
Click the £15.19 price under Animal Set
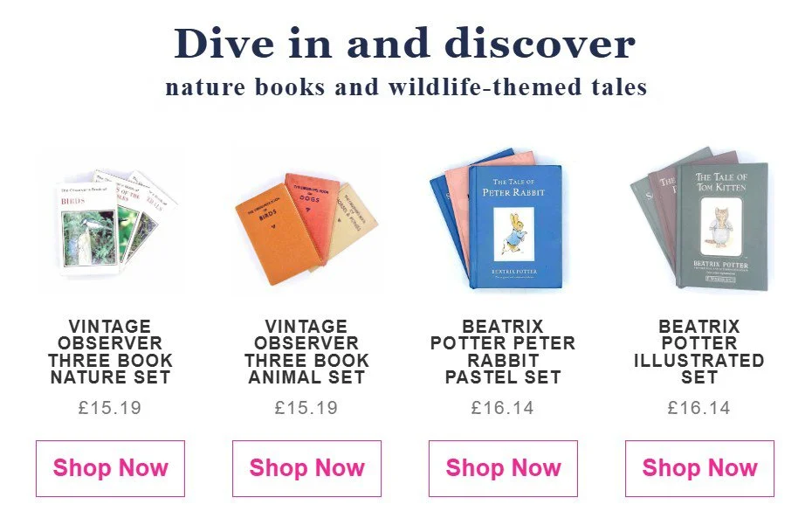pos(306,408)
